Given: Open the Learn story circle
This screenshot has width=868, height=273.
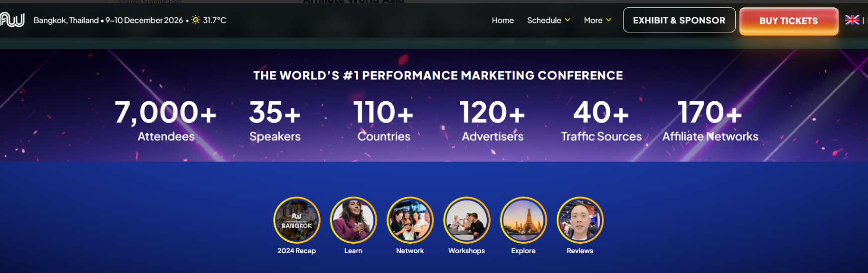Looking at the screenshot, I should (x=353, y=220).
